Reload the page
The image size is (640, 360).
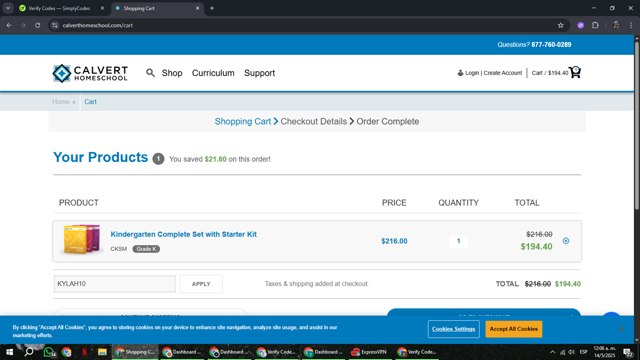click(x=38, y=25)
